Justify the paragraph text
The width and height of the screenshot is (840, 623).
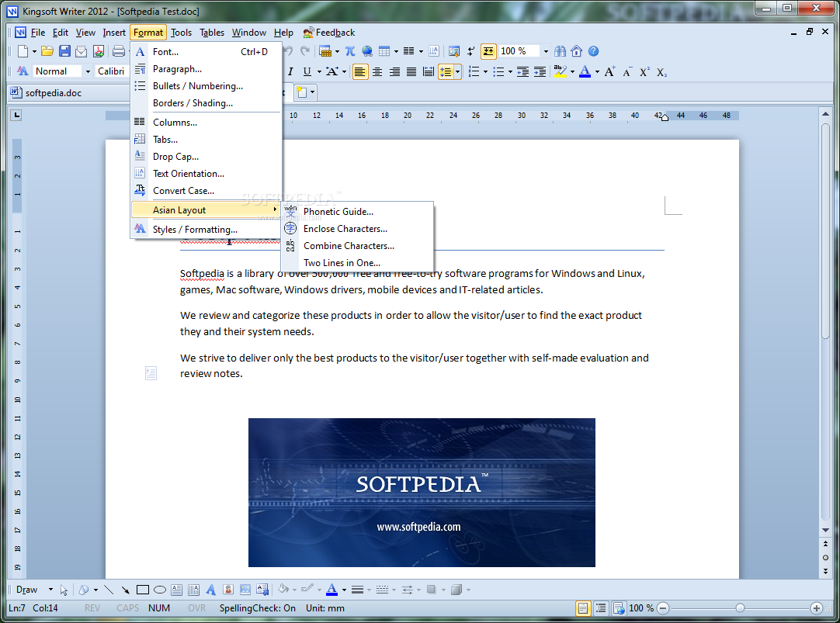coord(411,71)
